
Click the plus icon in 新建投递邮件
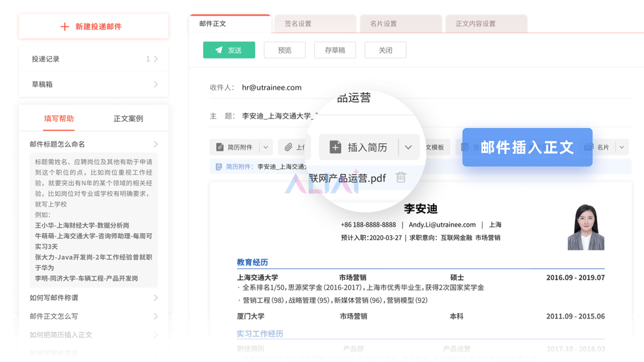click(x=65, y=26)
